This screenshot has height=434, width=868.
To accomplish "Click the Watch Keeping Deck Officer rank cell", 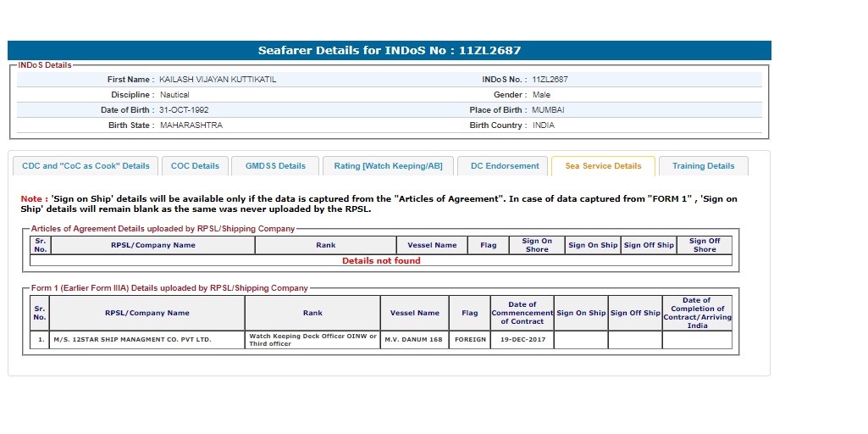I will (x=312, y=340).
